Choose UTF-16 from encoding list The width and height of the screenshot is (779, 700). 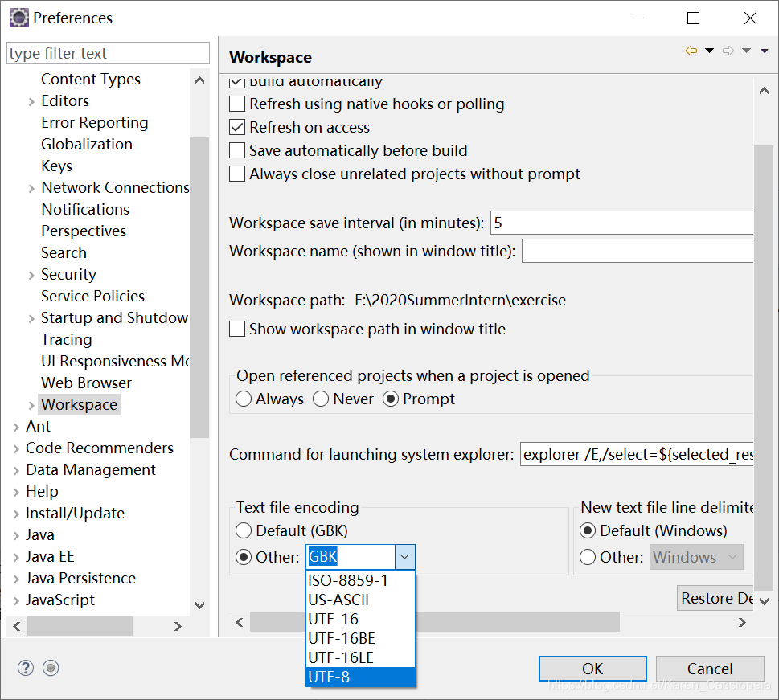[360, 619]
